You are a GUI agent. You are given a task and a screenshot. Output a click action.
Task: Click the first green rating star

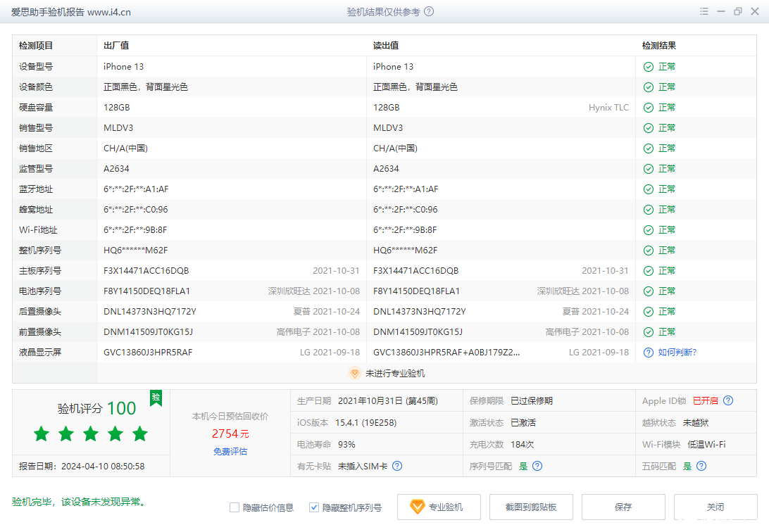click(x=42, y=433)
